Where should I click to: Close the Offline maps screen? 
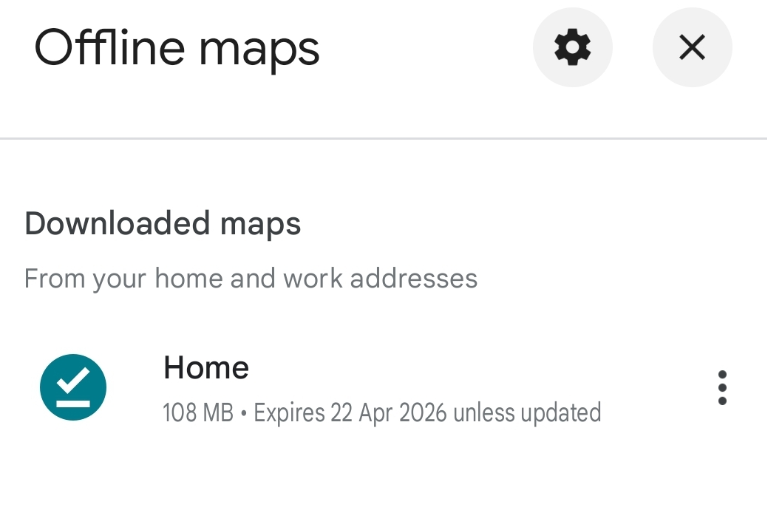[692, 47]
